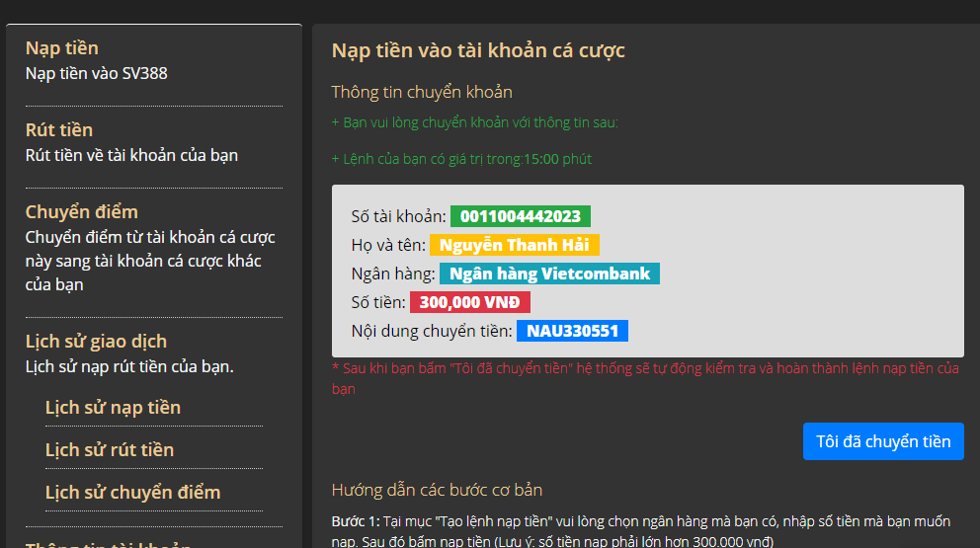Open Lịch sử giao dịch section
Viewport: 980px width, 548px height.
[x=96, y=342]
